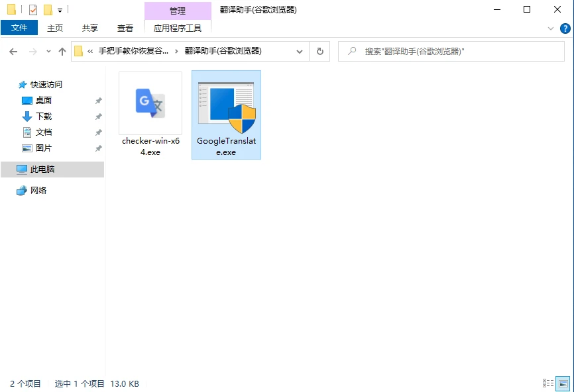Select the GoogleTranslate.exe file icon
Image resolution: width=574 pixels, height=392 pixels.
226,107
